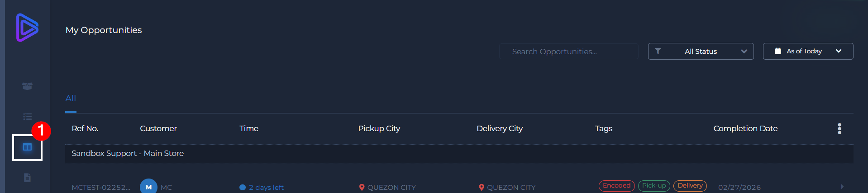Viewport: 868px width, 193px height.
Task: Open the box icon in sidebar
Action: tap(27, 86)
